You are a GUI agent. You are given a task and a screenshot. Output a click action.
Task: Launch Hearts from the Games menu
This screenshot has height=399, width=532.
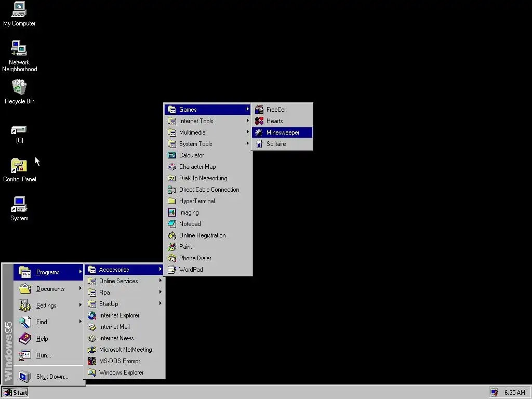(x=282, y=121)
